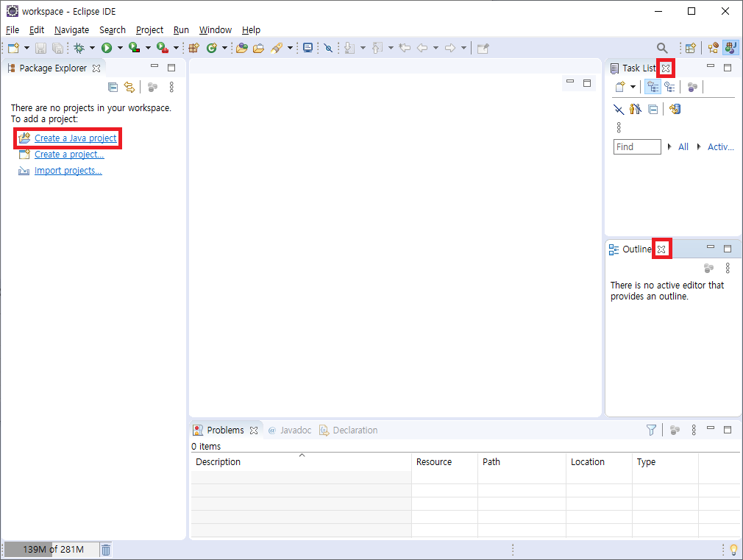Click the New Java Class icon
Viewport: 743px width, 560px height.
(211, 48)
